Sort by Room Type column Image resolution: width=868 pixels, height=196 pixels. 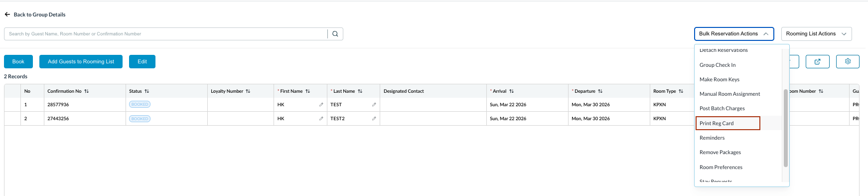(x=681, y=91)
